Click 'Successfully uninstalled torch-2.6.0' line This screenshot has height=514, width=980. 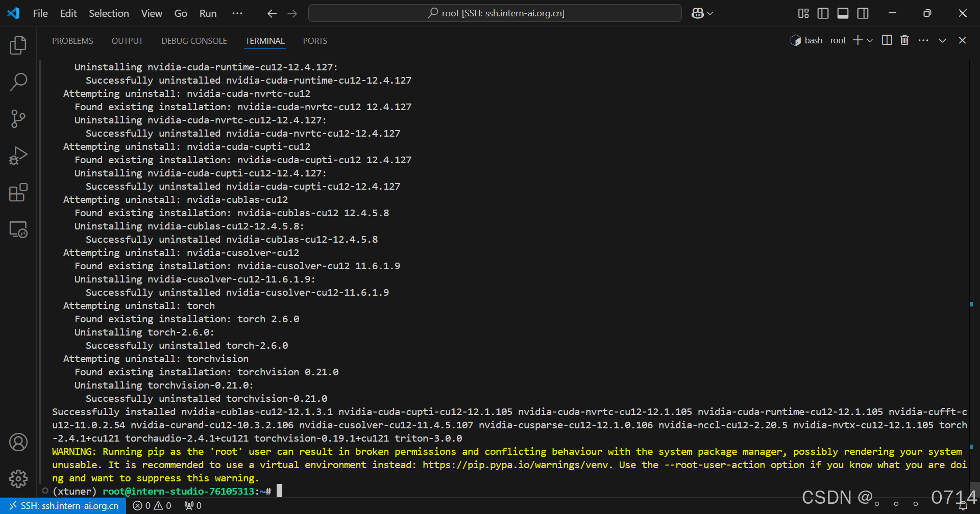[187, 346]
